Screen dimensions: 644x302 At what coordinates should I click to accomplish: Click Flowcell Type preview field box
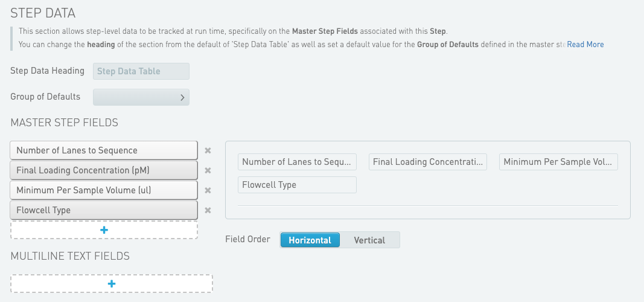click(298, 185)
